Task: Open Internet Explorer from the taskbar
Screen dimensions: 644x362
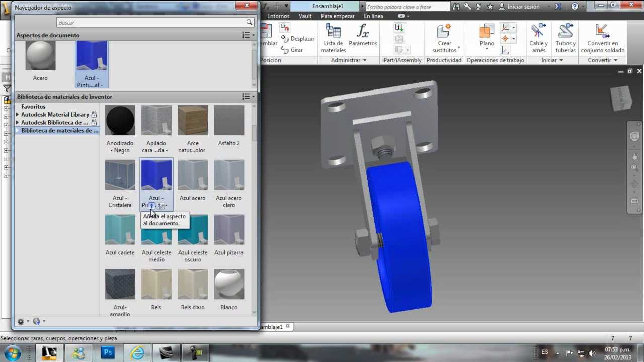Action: pyautogui.click(x=137, y=353)
